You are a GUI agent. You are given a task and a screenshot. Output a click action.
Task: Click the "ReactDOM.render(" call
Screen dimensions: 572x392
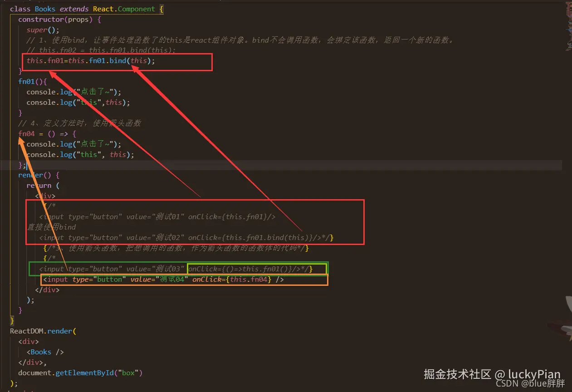(x=43, y=331)
